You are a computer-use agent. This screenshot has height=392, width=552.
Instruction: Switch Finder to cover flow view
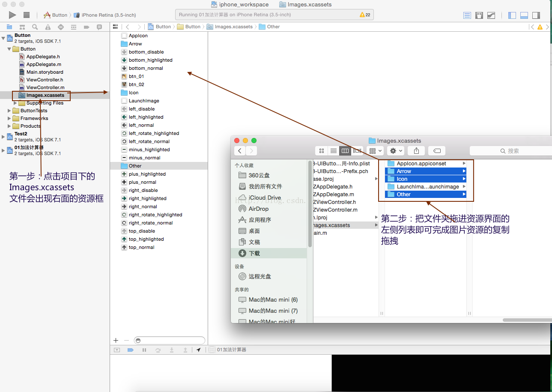point(357,151)
